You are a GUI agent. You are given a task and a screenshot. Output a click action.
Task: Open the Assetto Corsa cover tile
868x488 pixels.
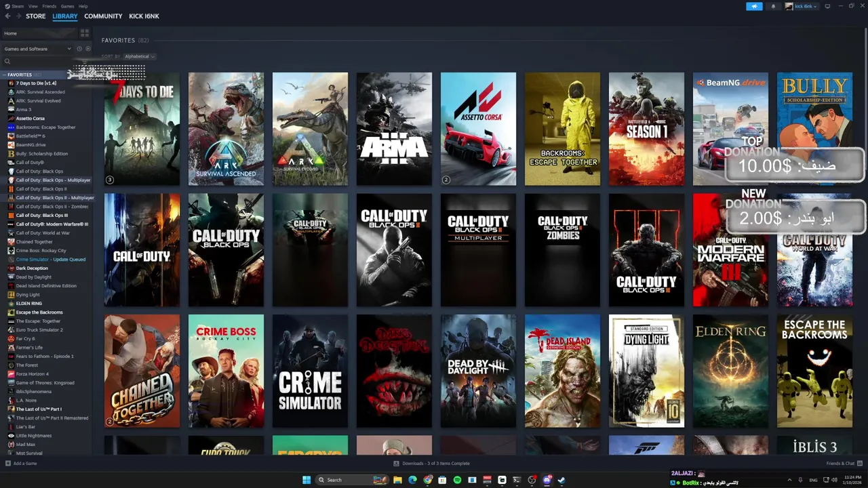[x=478, y=129]
